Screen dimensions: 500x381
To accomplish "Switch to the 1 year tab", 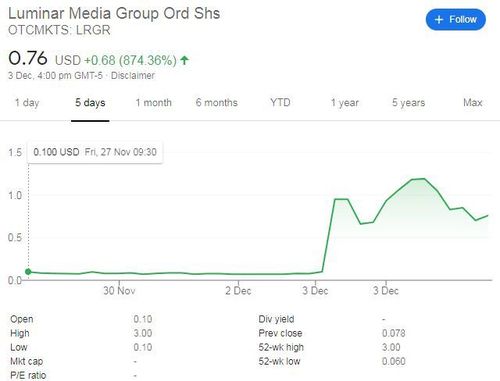I will click(x=345, y=103).
